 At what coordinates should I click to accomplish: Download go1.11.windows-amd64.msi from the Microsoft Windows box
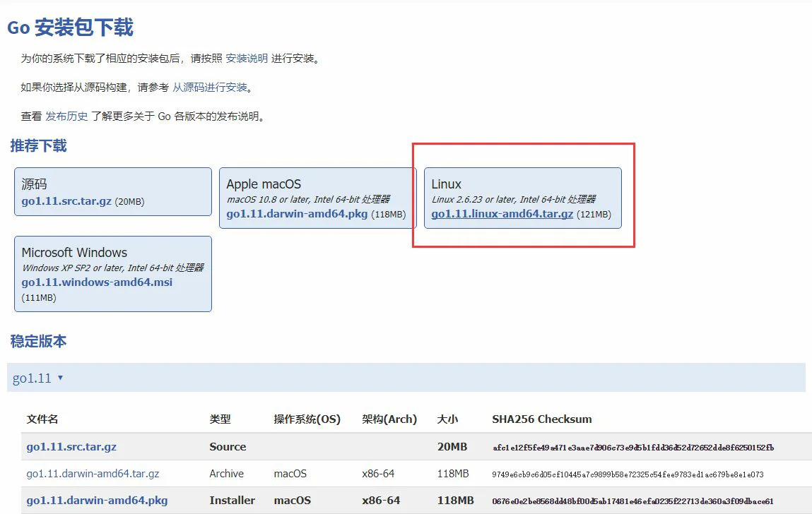click(97, 282)
